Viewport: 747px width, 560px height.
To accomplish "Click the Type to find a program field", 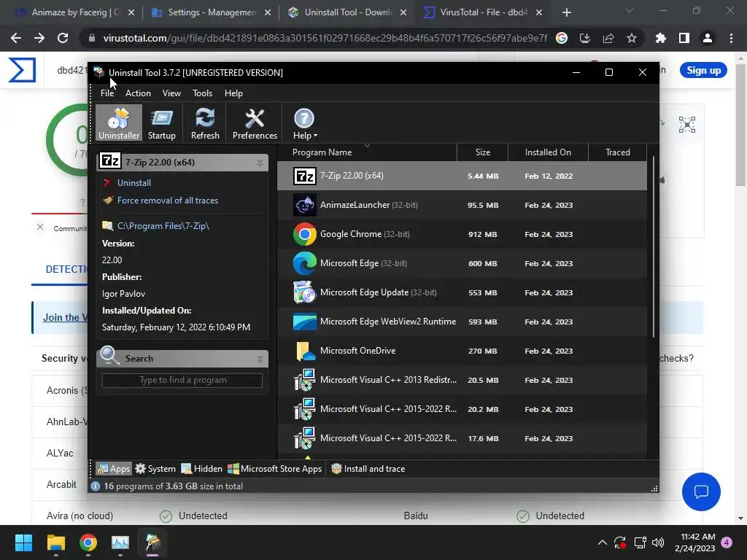I will tap(182, 380).
